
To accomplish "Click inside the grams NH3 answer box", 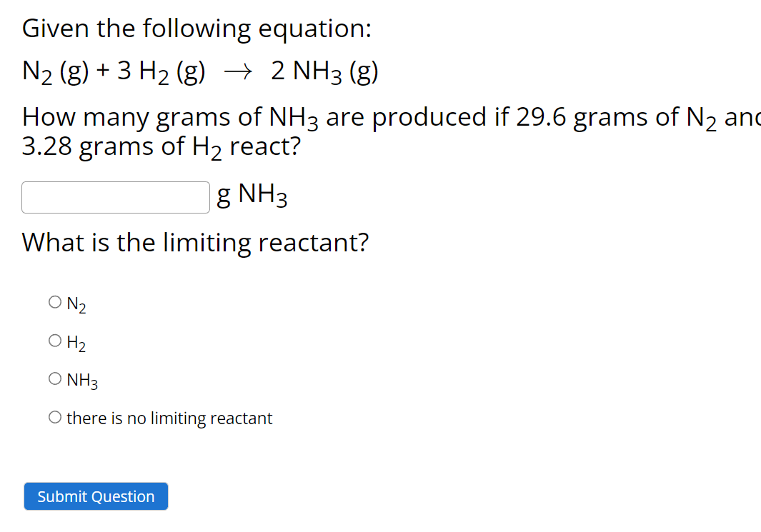I will [114, 197].
